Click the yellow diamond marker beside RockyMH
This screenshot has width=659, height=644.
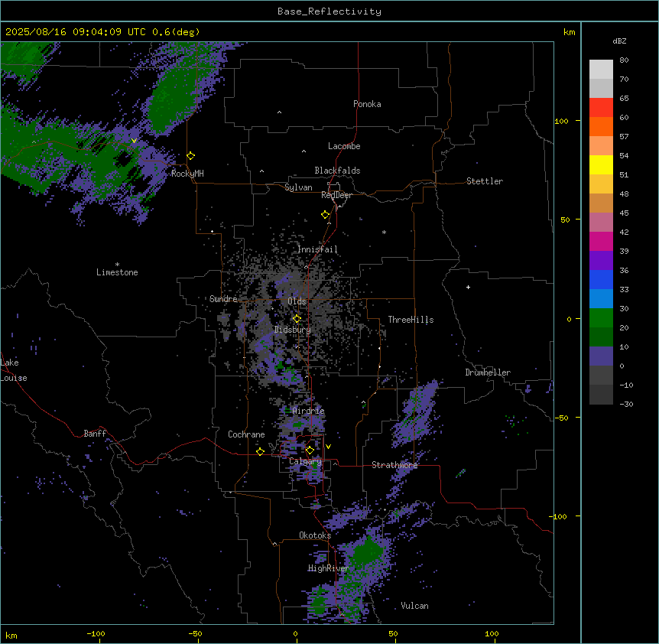pyautogui.click(x=191, y=156)
